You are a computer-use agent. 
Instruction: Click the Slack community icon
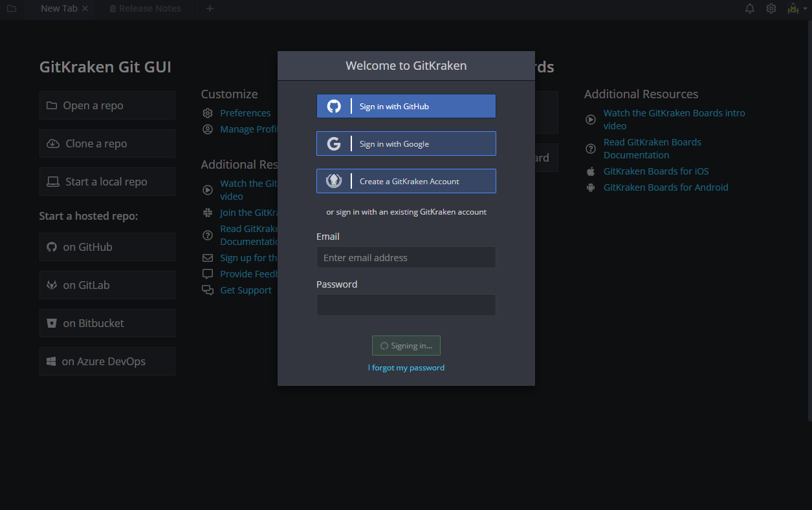point(208,213)
